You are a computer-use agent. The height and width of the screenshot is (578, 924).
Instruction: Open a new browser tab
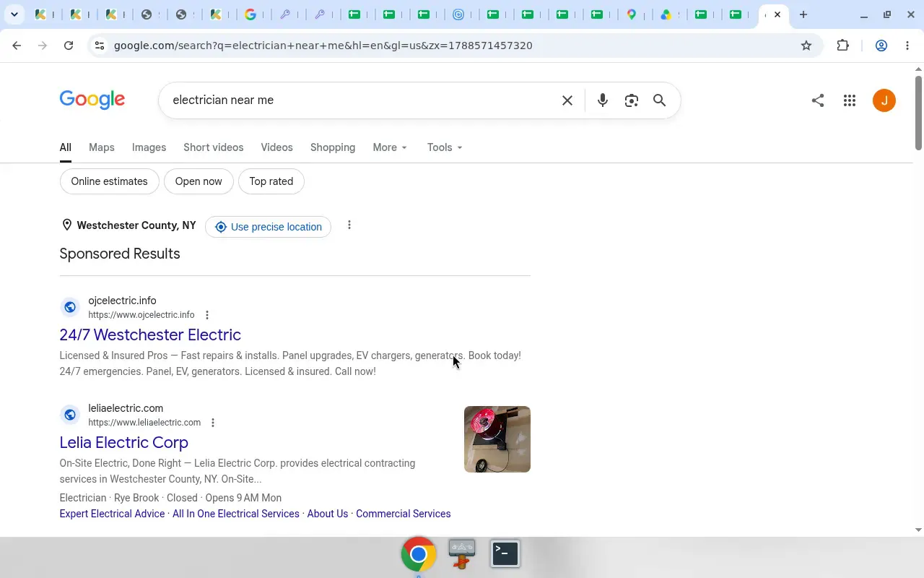pyautogui.click(x=803, y=14)
